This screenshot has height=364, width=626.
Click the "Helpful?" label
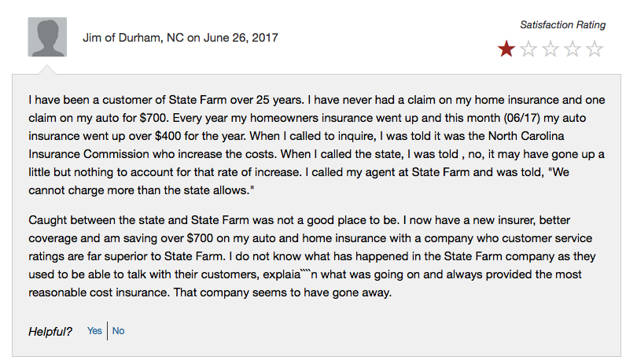[50, 332]
